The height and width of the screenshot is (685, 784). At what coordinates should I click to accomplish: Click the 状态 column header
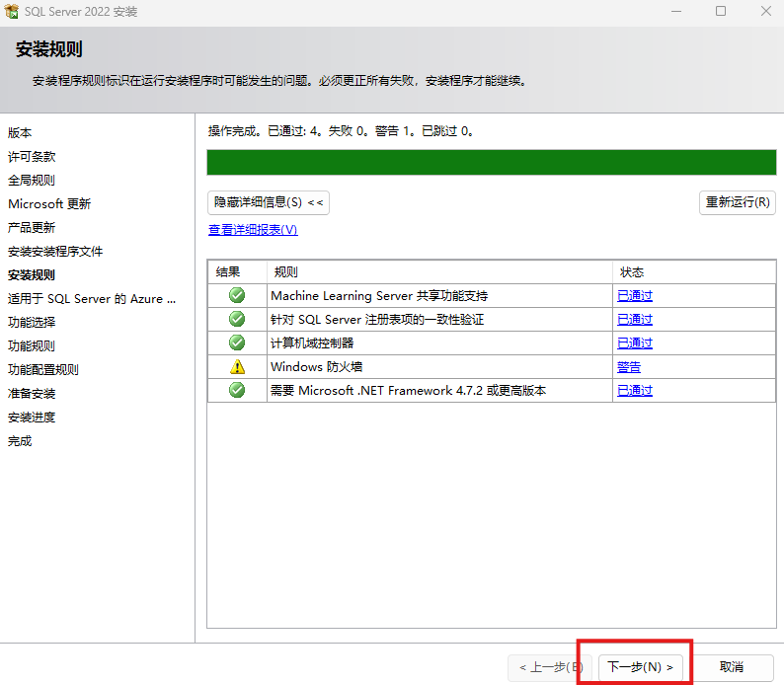click(x=632, y=272)
